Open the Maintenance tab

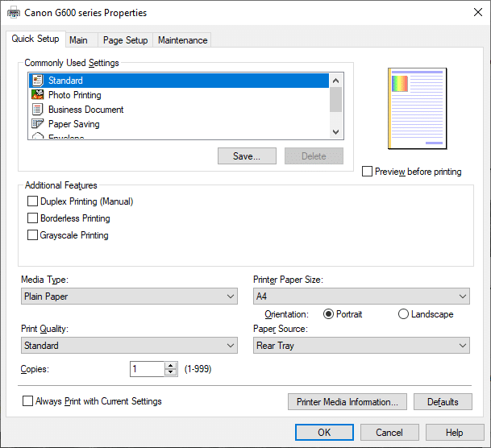point(182,40)
